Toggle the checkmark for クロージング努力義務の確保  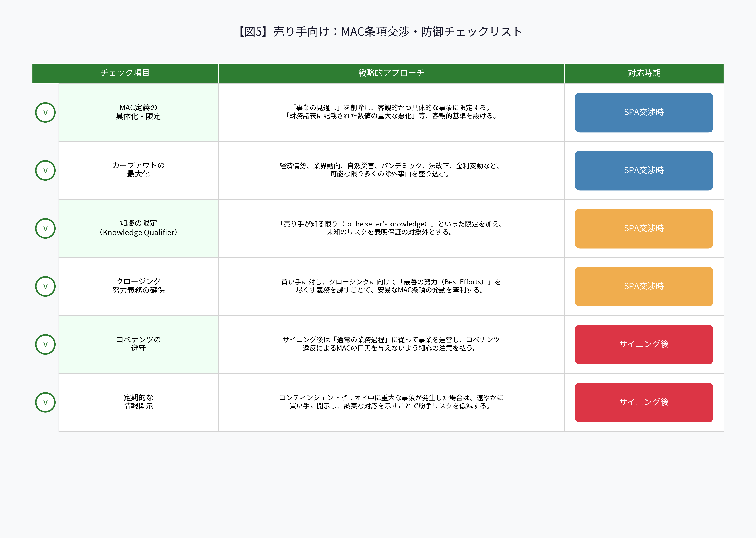click(x=45, y=286)
